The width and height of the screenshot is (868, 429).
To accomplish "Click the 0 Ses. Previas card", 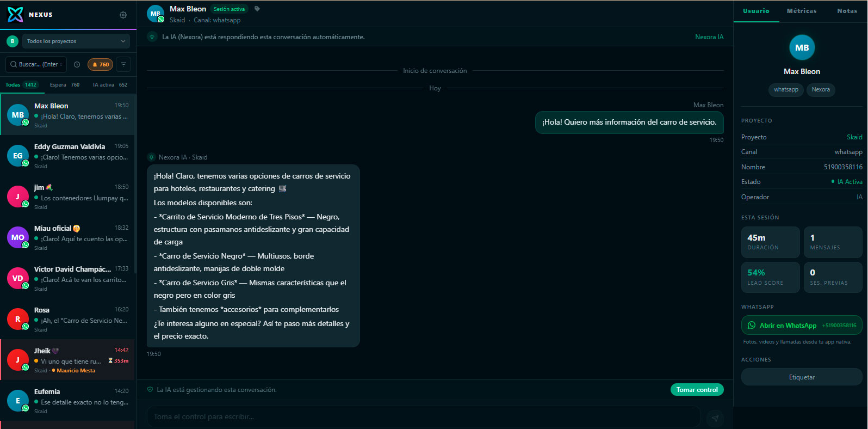I will tap(833, 277).
